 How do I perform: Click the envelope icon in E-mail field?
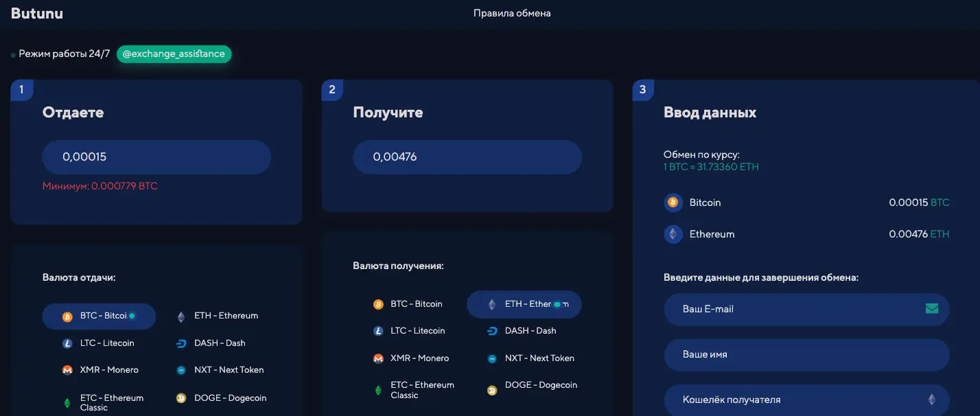pyautogui.click(x=932, y=309)
